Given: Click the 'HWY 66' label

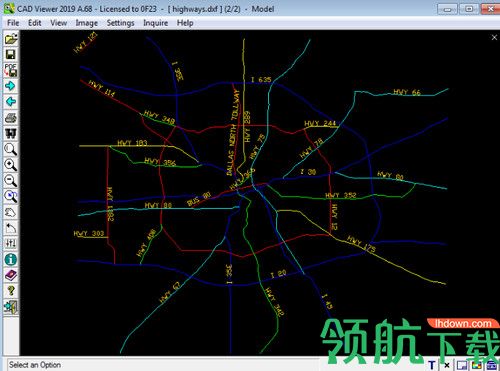Looking at the screenshot, I should click(407, 92).
